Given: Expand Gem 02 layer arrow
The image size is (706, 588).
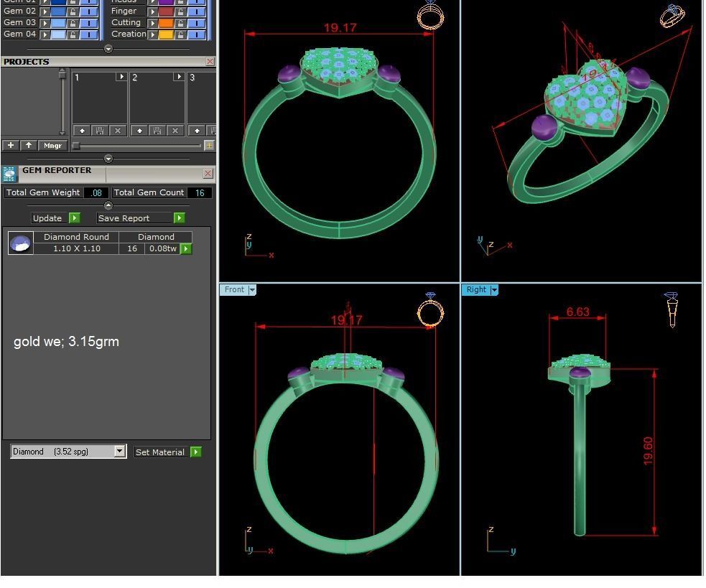Looking at the screenshot, I should [x=45, y=11].
